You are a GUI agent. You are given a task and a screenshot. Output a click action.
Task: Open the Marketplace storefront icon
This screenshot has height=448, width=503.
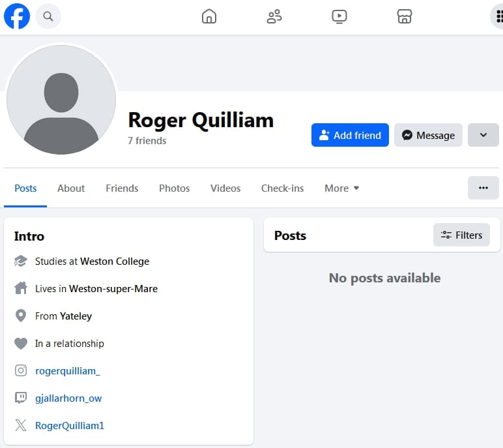405,16
